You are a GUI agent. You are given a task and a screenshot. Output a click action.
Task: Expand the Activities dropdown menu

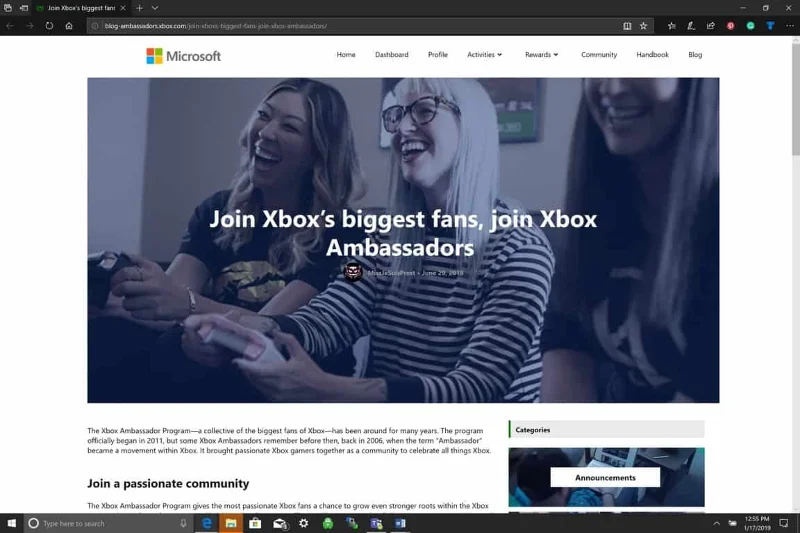tap(484, 55)
